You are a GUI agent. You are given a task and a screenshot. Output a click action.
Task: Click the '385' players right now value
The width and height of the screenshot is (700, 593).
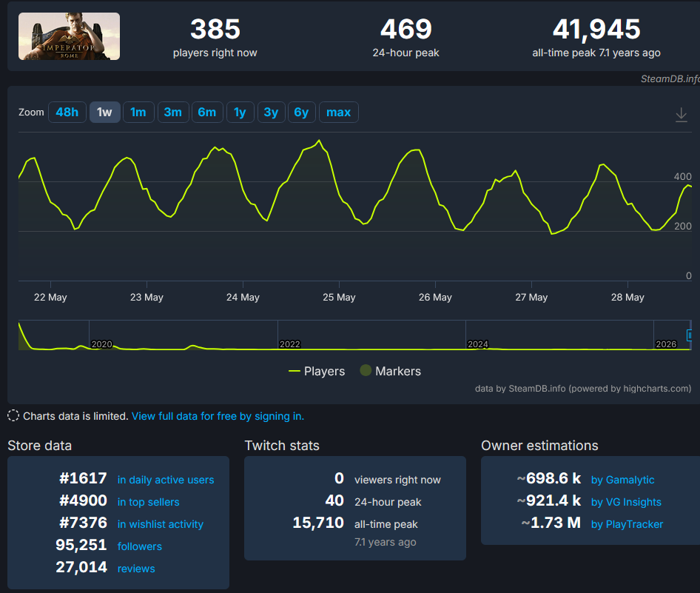215,29
